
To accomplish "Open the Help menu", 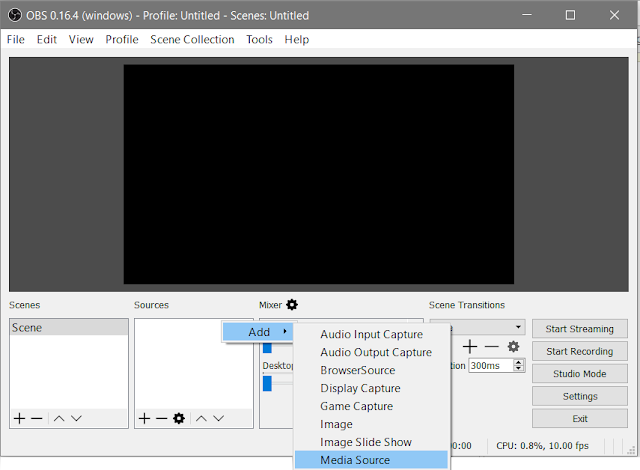I will (x=297, y=40).
